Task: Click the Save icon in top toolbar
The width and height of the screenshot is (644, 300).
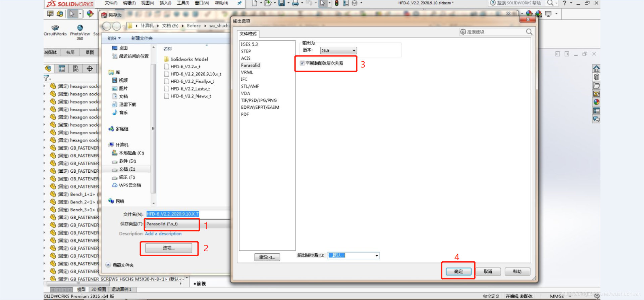Action: coord(282,3)
